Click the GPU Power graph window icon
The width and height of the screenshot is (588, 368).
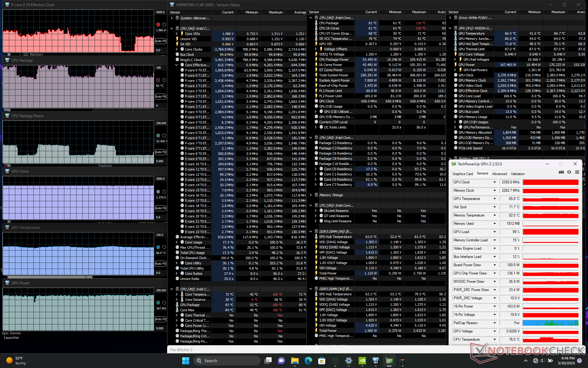pyautogui.click(x=7, y=283)
